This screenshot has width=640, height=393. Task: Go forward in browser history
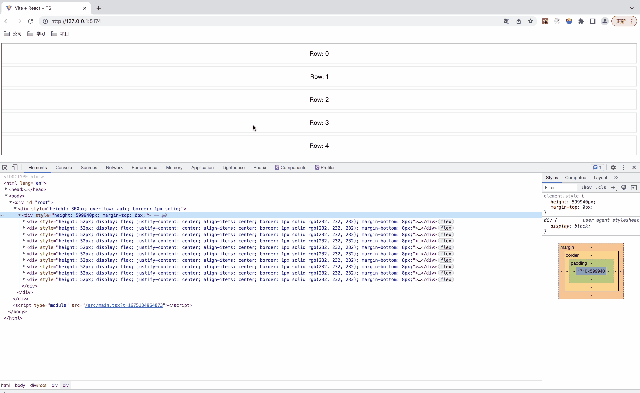19,21
